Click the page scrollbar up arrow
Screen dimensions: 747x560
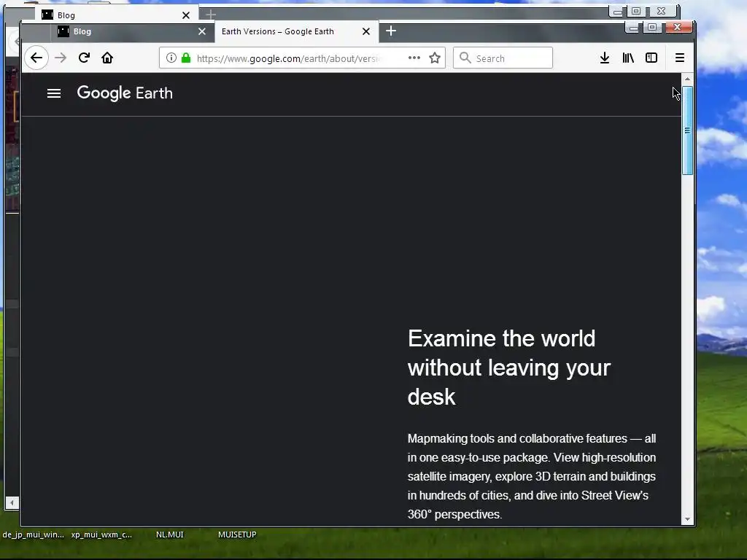[x=687, y=79]
